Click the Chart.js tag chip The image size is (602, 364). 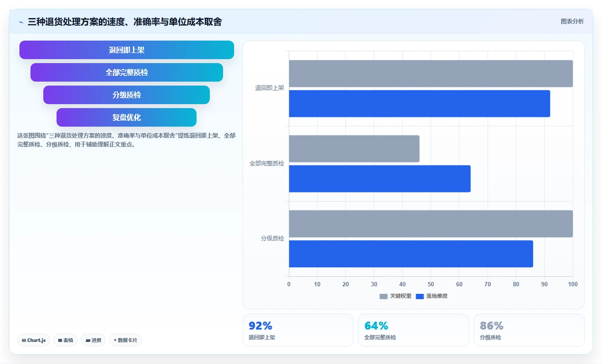34,340
